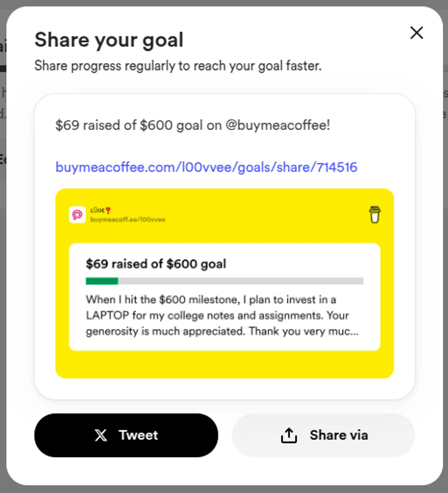Close the Share your goal dialog

coord(417,32)
